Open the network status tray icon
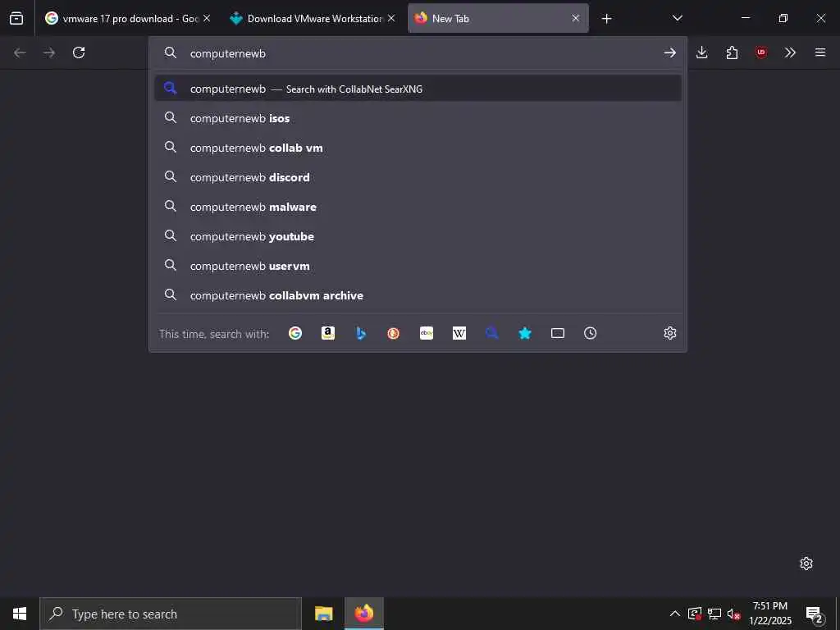This screenshot has width=840, height=630. (x=714, y=614)
